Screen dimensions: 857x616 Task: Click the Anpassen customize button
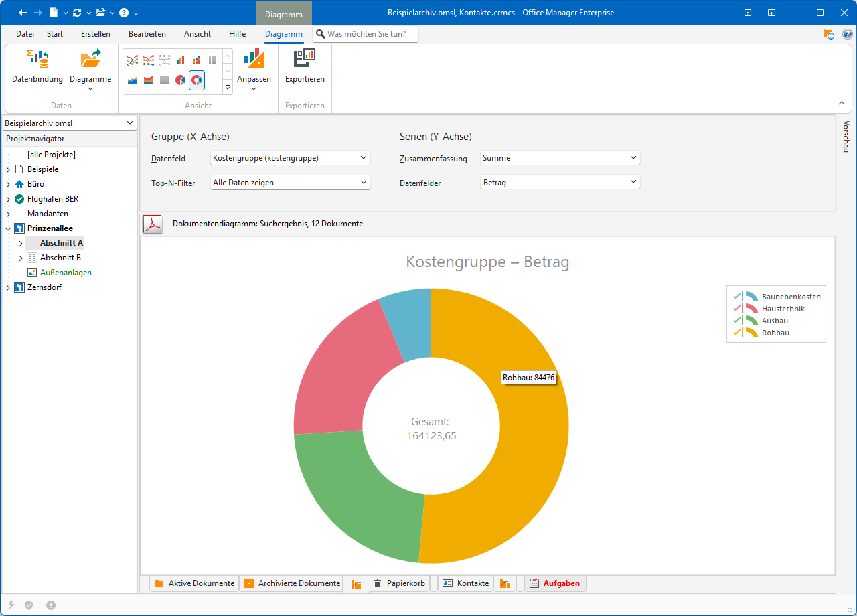pos(254,70)
